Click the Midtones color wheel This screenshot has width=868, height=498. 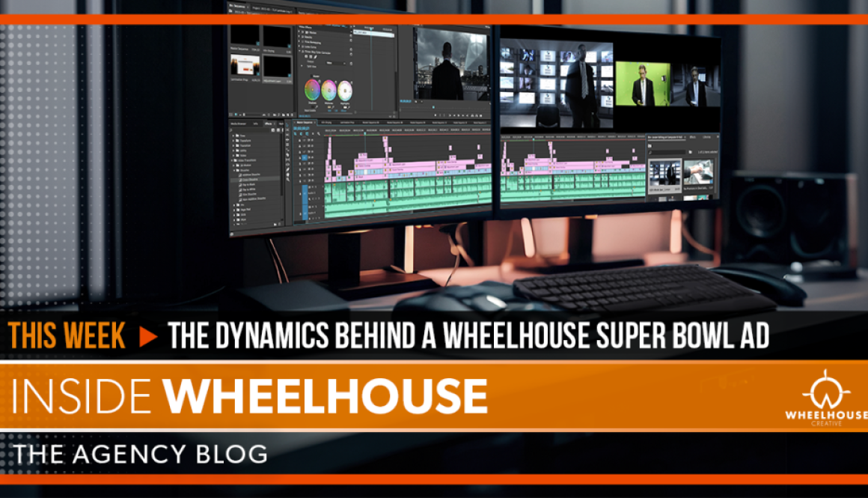tap(329, 90)
